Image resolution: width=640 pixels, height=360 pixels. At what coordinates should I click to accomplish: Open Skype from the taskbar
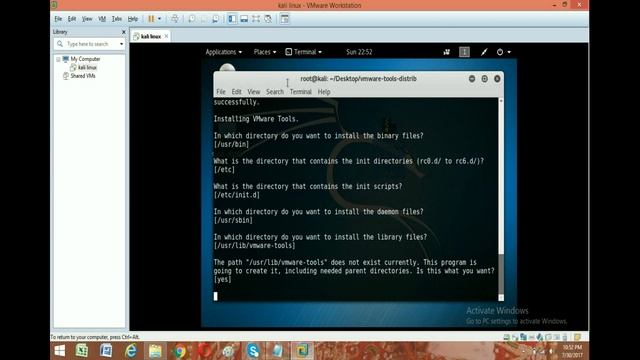coord(253,351)
